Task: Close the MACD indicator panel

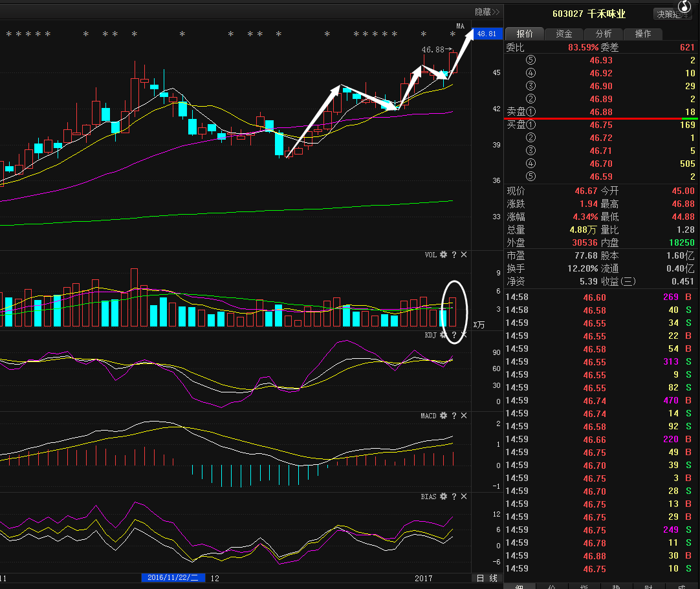Action: (464, 416)
